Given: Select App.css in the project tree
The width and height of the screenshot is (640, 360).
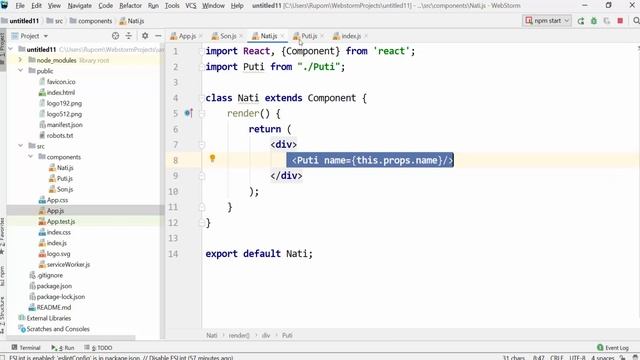Looking at the screenshot, I should (57, 200).
